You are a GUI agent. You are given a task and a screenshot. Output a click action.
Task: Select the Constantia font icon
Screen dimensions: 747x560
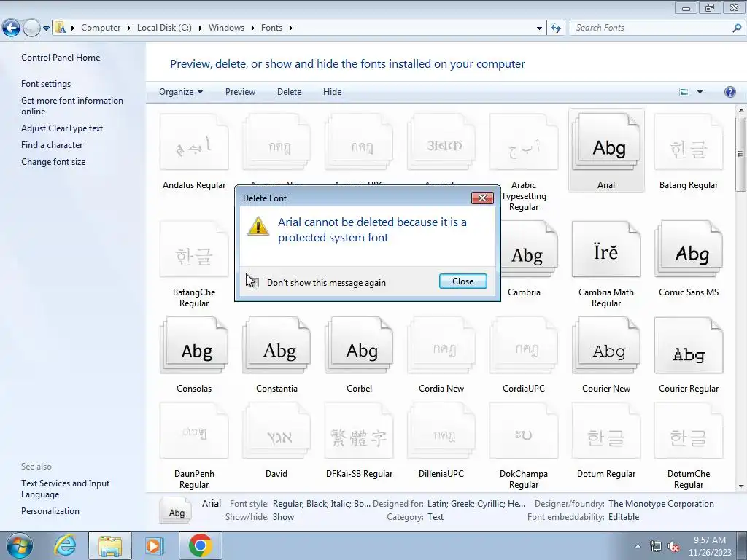(276, 346)
